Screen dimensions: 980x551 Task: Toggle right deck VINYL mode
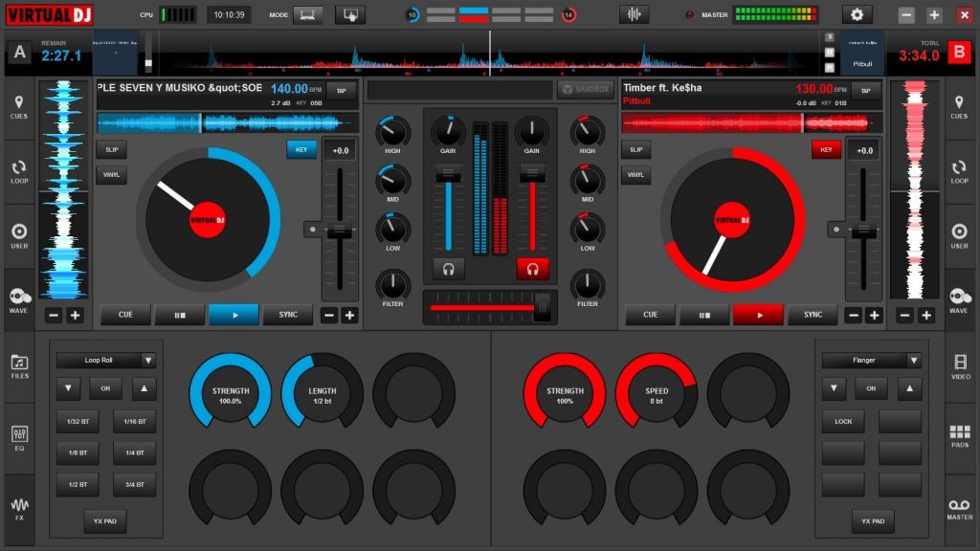pyautogui.click(x=636, y=175)
